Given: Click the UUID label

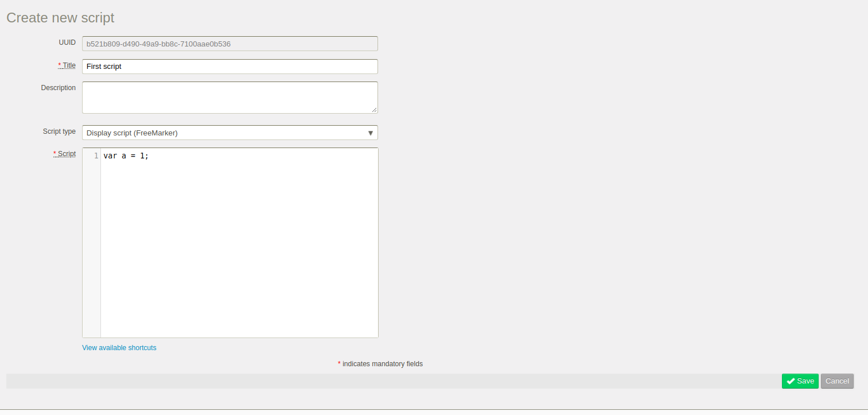Looking at the screenshot, I should point(67,42).
